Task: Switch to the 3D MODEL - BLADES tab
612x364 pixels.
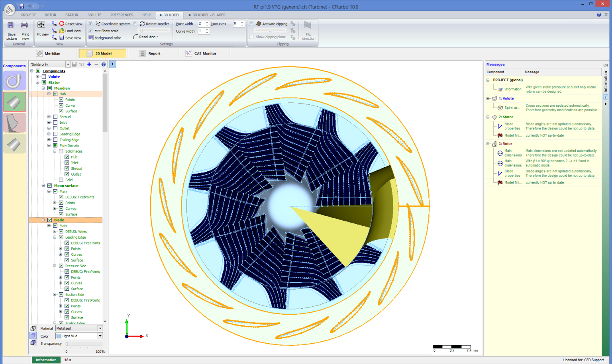Action: coord(207,15)
